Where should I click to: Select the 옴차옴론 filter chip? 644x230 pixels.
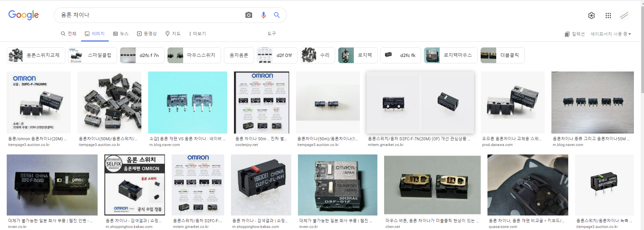[239, 55]
